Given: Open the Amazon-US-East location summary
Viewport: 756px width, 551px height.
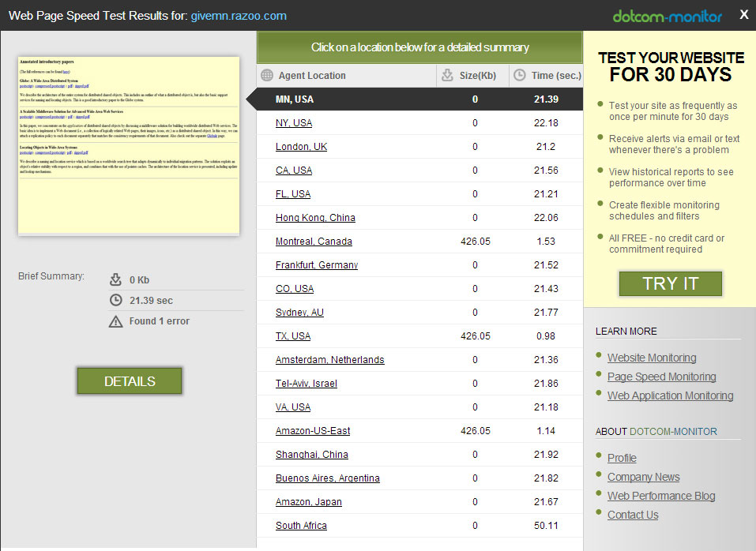Looking at the screenshot, I should 313,430.
